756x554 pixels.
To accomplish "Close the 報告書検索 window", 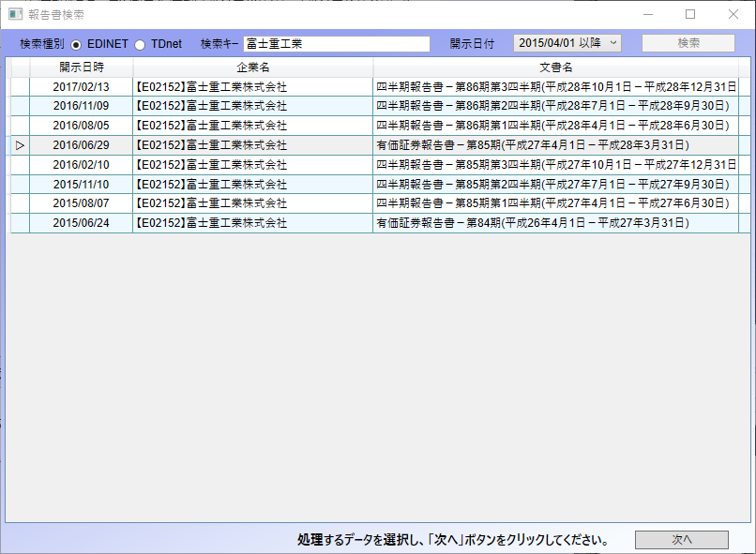I will click(x=733, y=14).
